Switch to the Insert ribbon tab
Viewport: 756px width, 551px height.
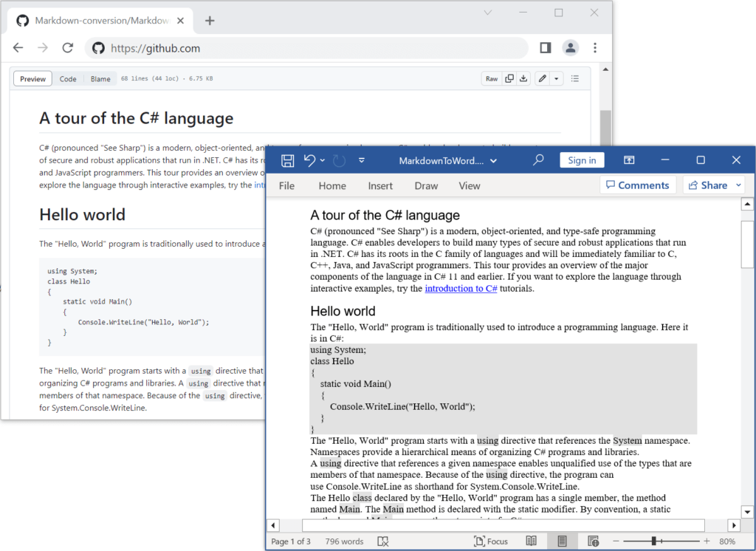tap(380, 185)
